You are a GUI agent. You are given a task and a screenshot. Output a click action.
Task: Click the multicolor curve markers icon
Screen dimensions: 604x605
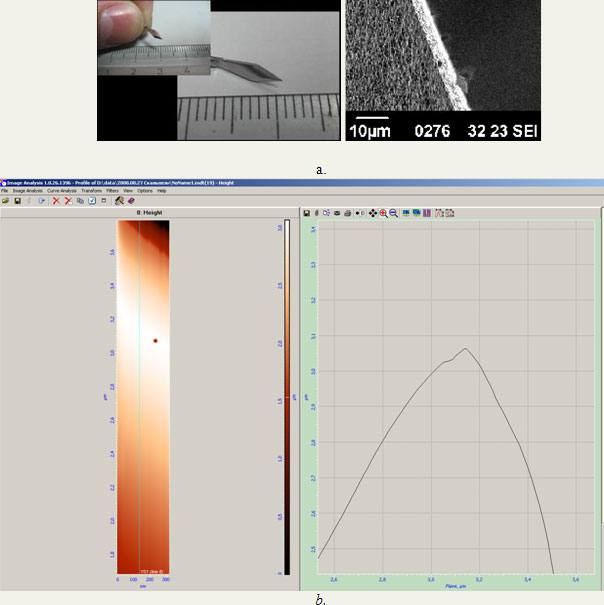pyautogui.click(x=450, y=213)
